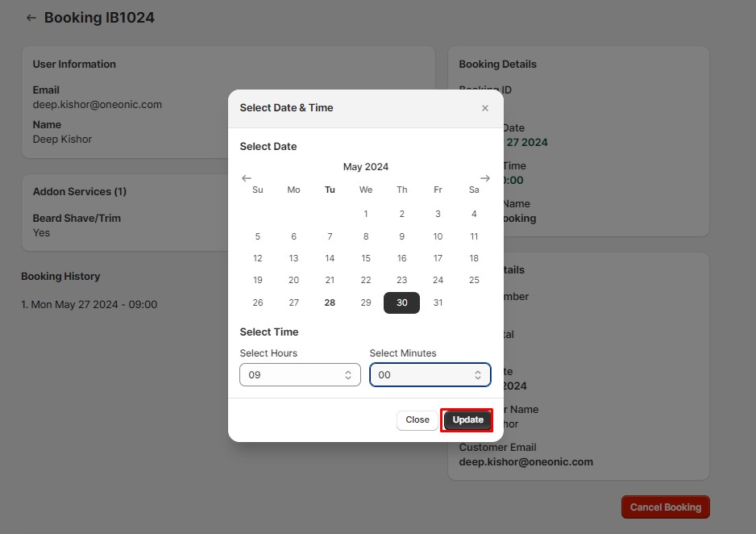Go to next month in calendar

coord(484,178)
